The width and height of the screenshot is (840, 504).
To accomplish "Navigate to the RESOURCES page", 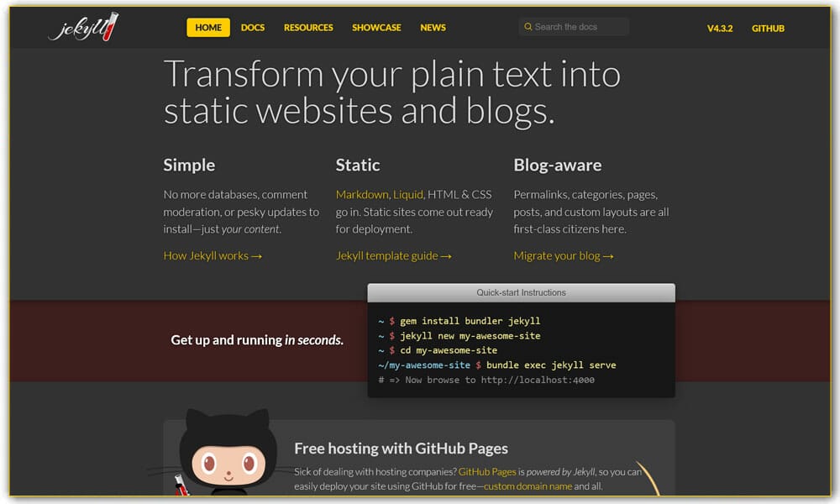I will pyautogui.click(x=308, y=27).
